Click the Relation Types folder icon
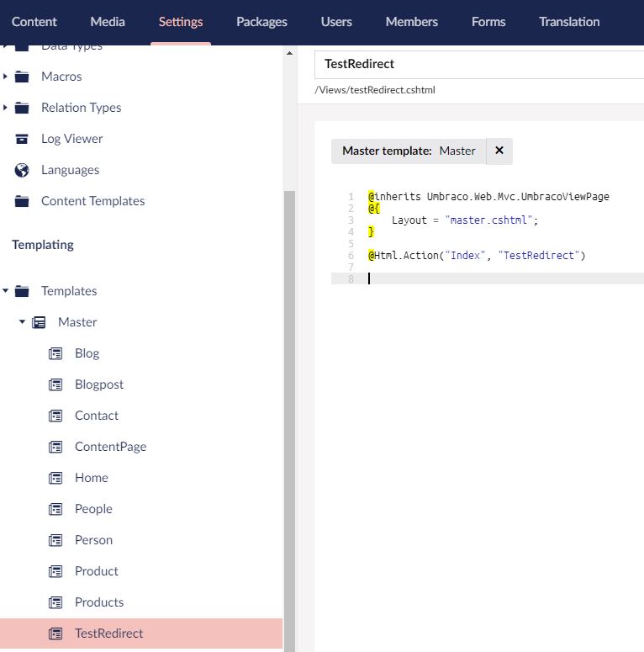Screen dimensions: 644x652 point(22,108)
